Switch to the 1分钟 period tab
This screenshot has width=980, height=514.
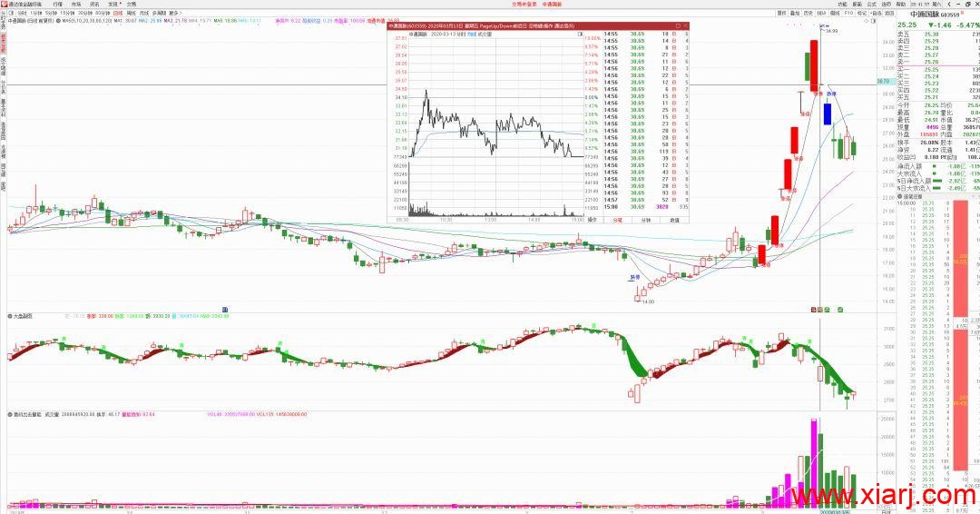click(x=36, y=13)
